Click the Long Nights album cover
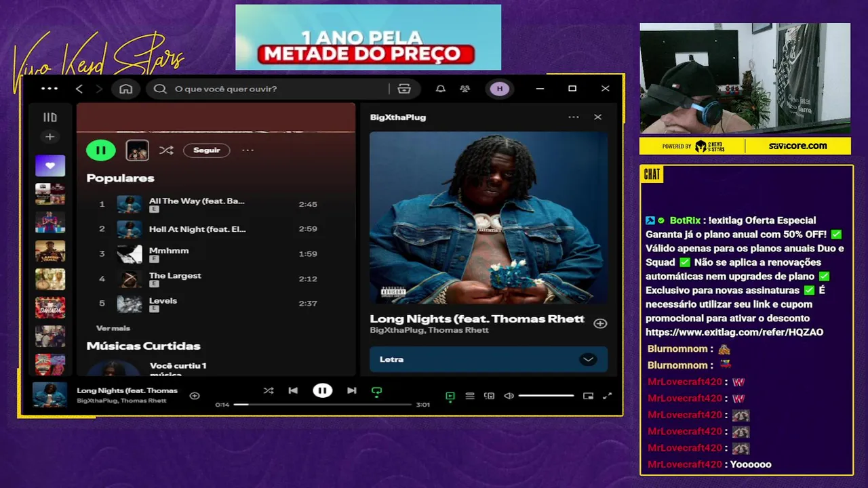 click(x=488, y=218)
